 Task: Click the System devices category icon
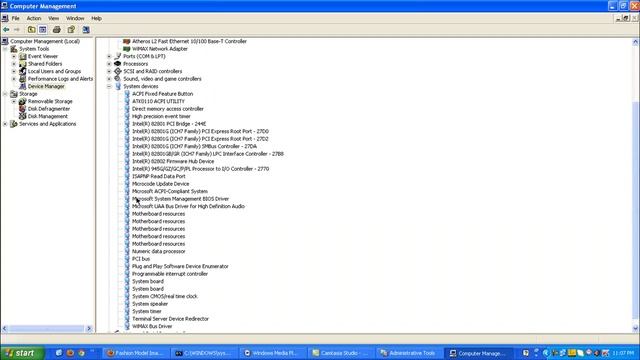coord(118,86)
